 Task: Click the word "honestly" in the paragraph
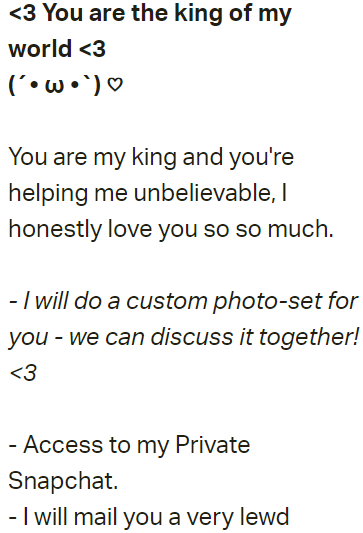55,229
